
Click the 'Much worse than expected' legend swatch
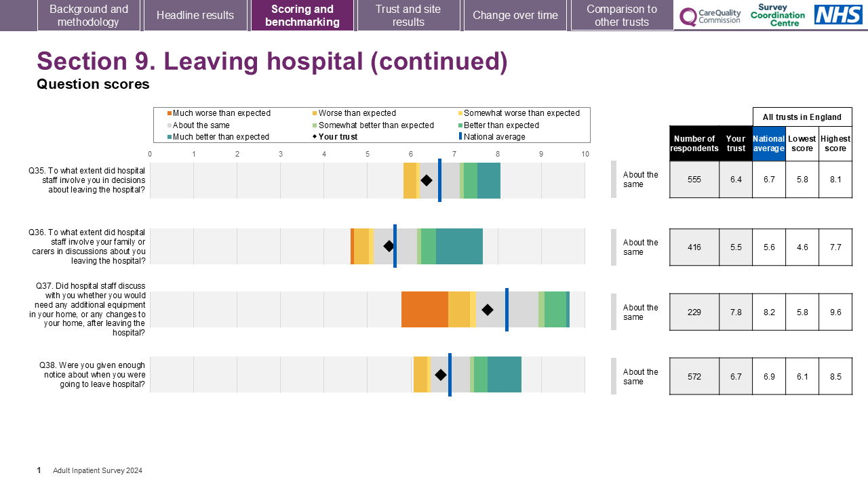169,113
